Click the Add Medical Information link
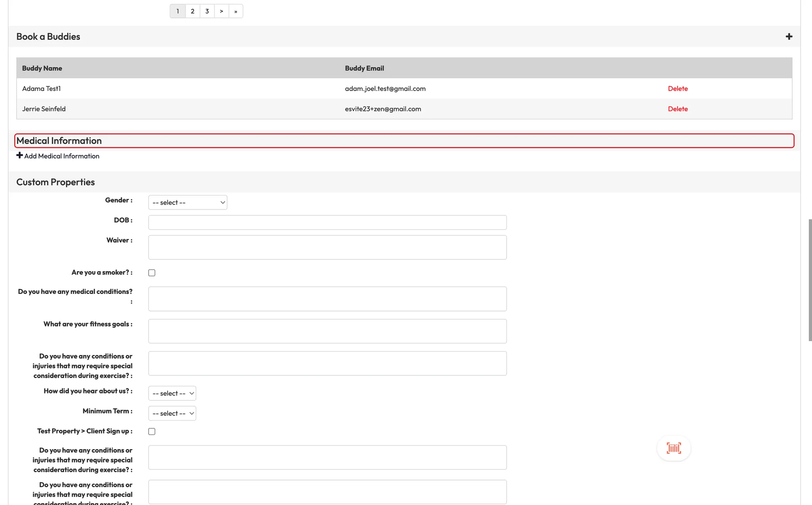This screenshot has width=812, height=505. (x=62, y=156)
